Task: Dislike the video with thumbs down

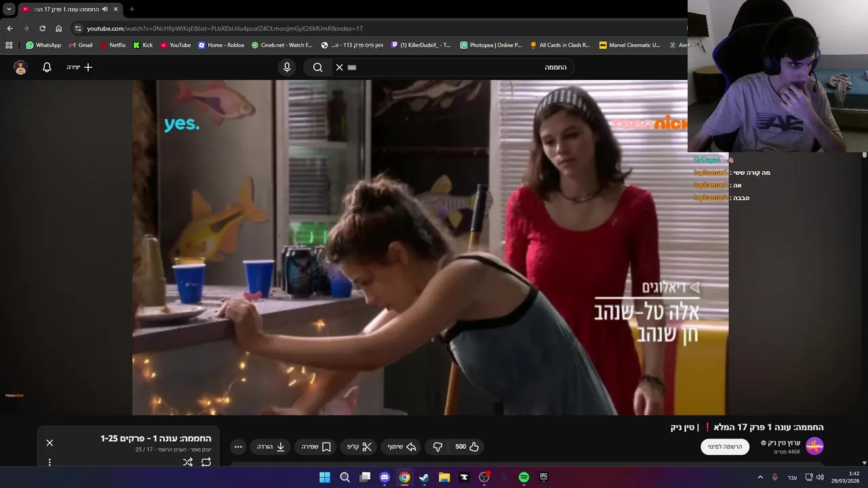Action: (437, 447)
